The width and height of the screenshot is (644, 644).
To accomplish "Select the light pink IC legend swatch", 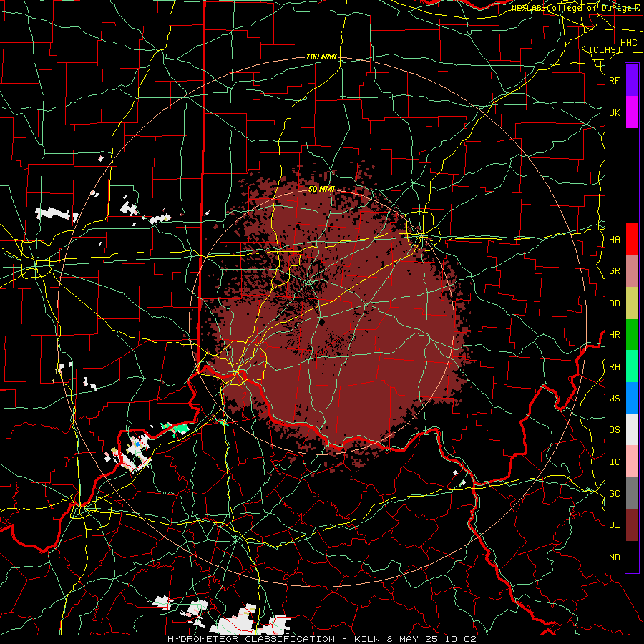I will coord(632,462).
